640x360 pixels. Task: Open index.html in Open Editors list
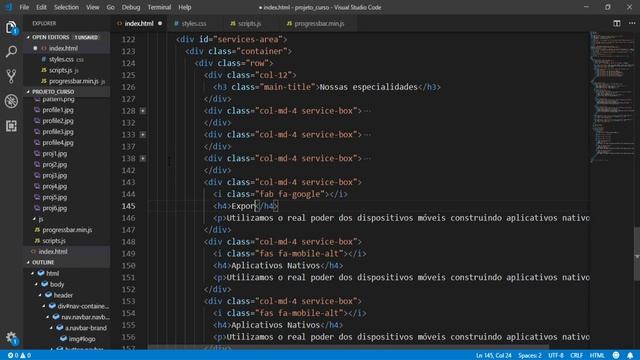coord(63,48)
